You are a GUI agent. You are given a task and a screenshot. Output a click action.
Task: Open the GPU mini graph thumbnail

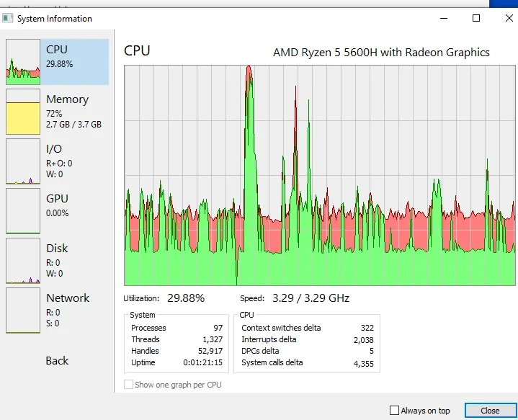pyautogui.click(x=23, y=211)
